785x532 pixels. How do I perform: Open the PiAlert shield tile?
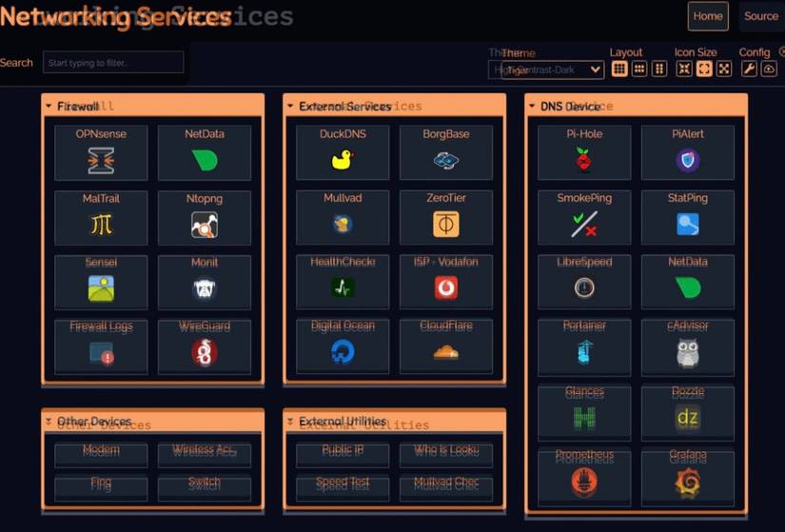(x=688, y=152)
